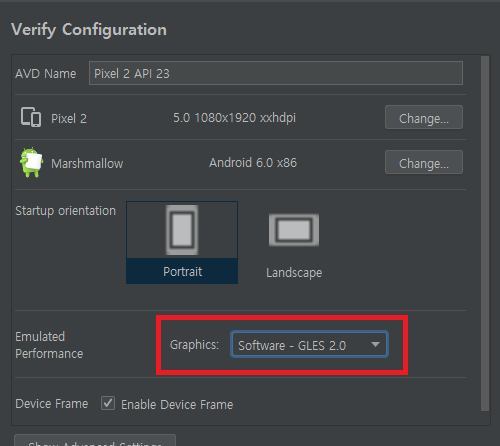Click the 'Startup orientation' label

click(65, 211)
